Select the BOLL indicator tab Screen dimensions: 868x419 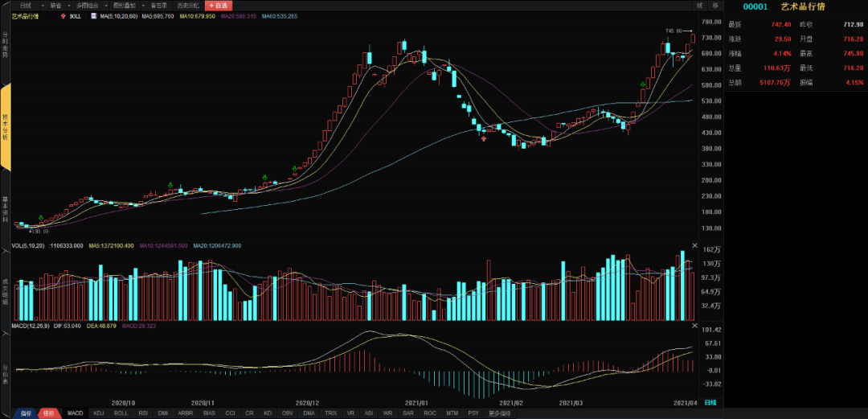(x=121, y=413)
